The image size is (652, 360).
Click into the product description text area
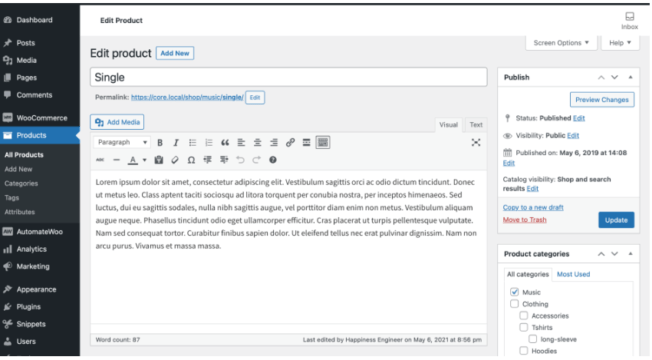click(289, 247)
